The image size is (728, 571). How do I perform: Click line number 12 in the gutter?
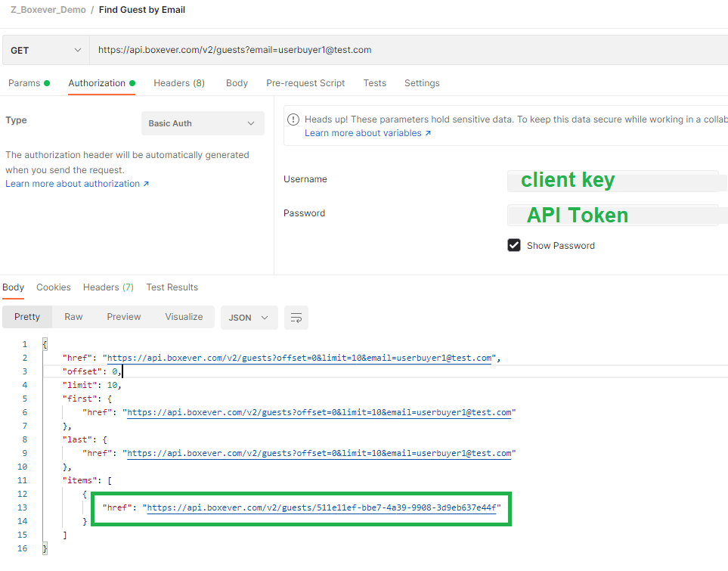22,494
